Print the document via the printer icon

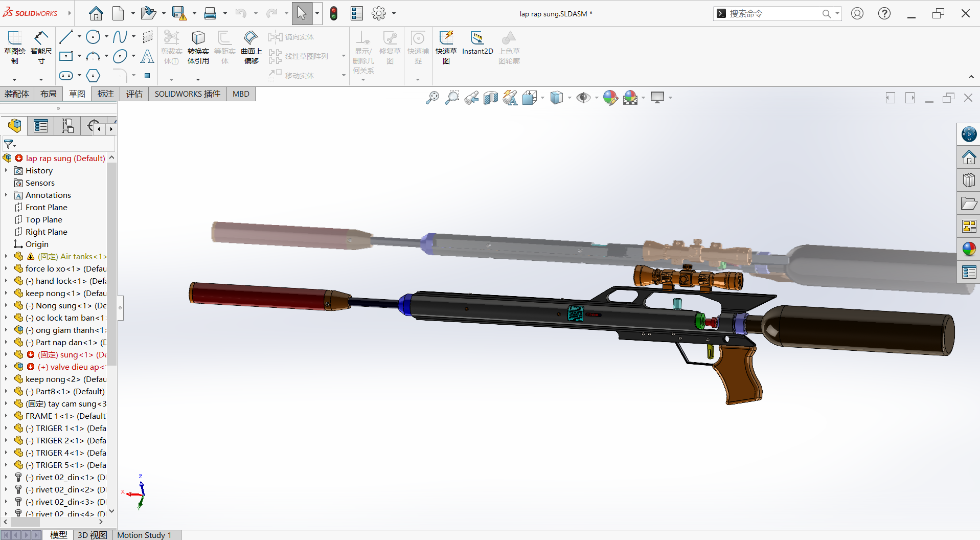[210, 13]
